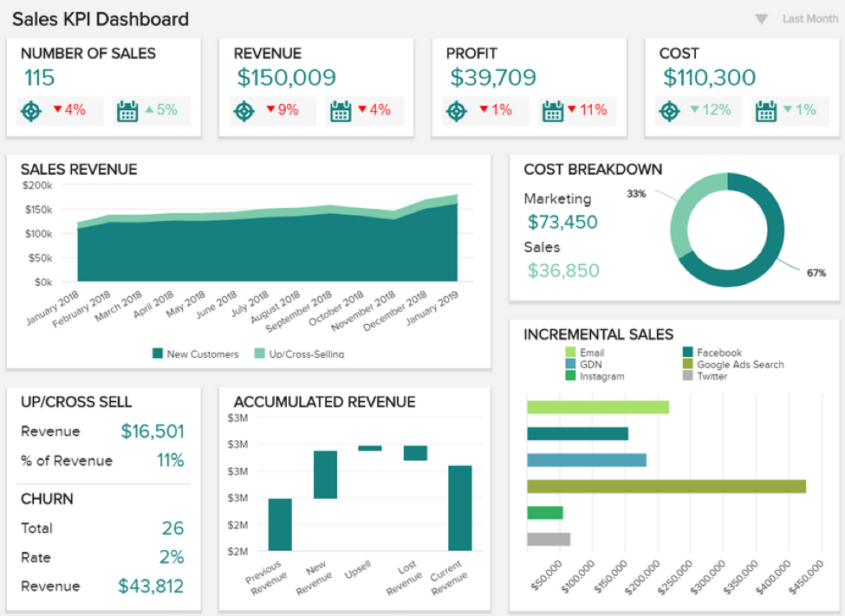The height and width of the screenshot is (616, 845).
Task: Toggle New Customers series in legend
Action: click(196, 354)
